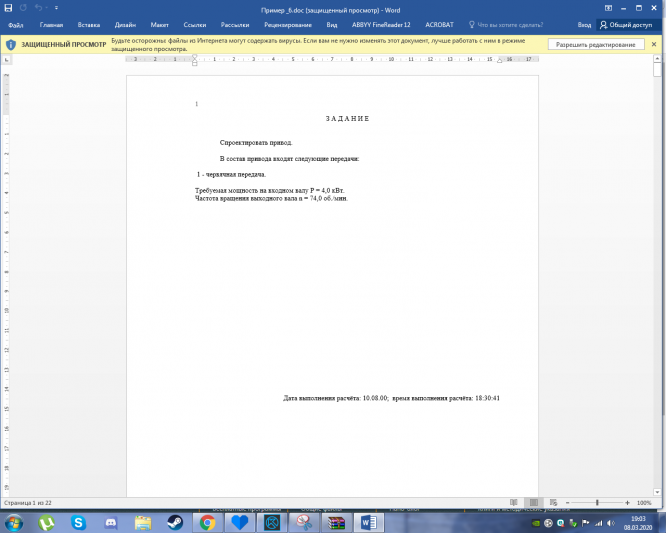Click the Общий доступ share button
Image resolution: width=666 pixels, height=533 pixels.
(626, 25)
